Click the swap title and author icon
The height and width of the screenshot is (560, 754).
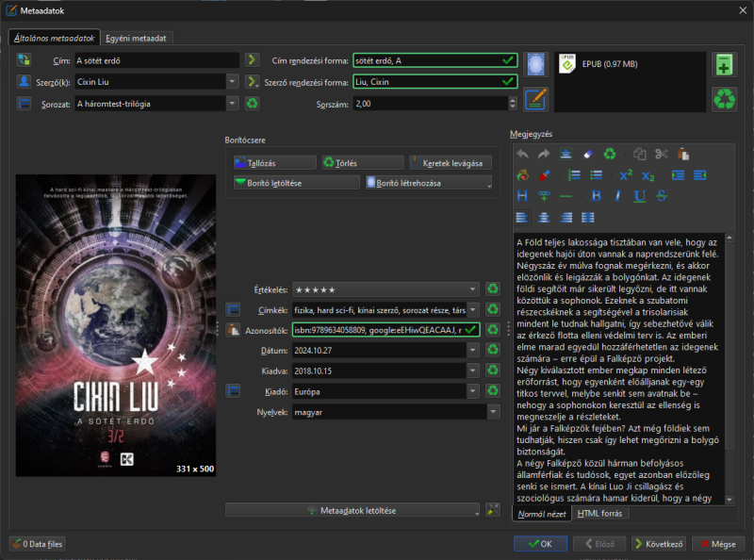click(x=25, y=60)
